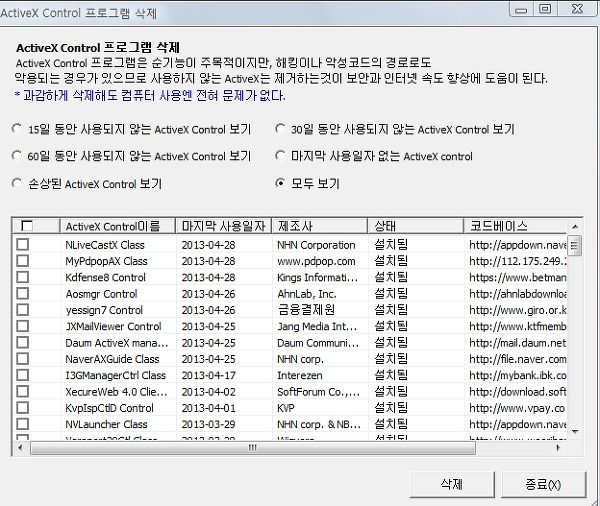Select the 모두 보기 radio button

(x=280, y=183)
